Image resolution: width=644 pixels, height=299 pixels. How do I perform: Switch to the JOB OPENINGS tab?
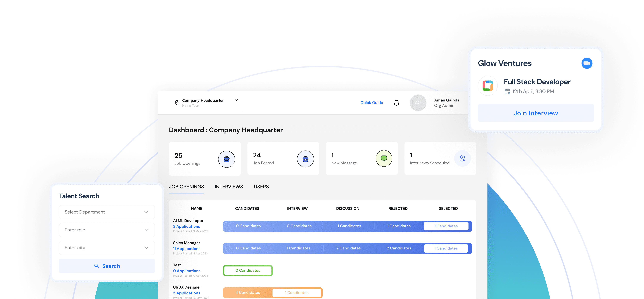[186, 187]
